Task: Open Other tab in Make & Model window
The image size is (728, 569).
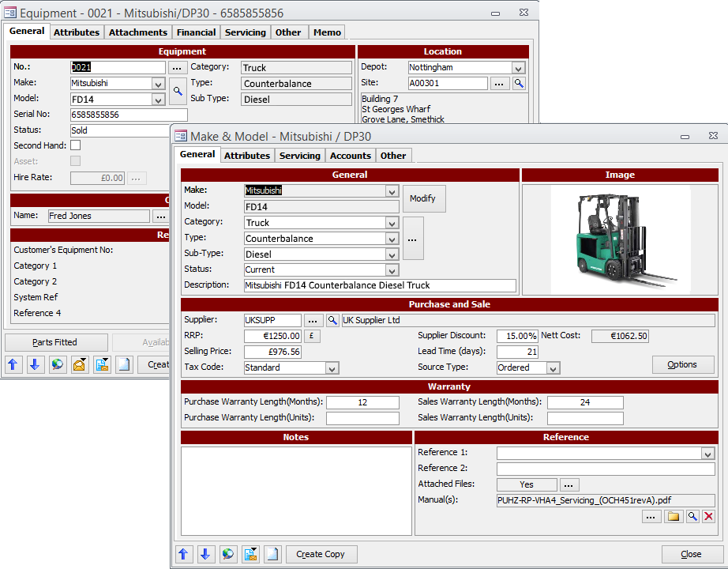Action: click(393, 156)
